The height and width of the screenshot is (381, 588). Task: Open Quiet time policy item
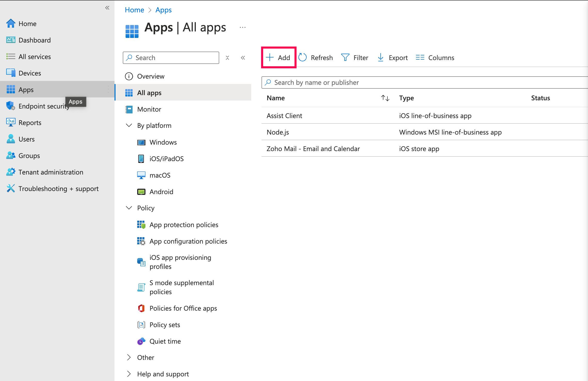click(165, 341)
